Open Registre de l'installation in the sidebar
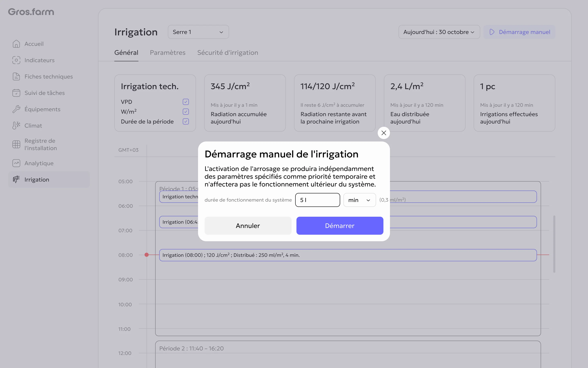 point(49,144)
